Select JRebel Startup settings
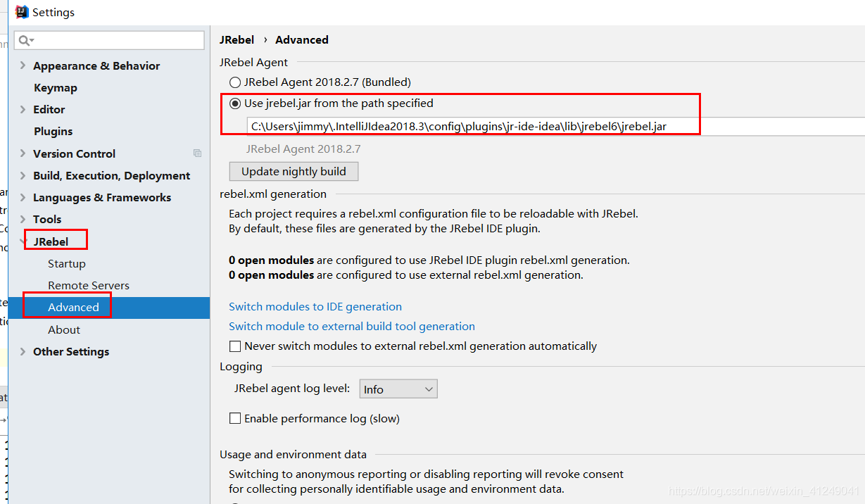 pyautogui.click(x=67, y=264)
